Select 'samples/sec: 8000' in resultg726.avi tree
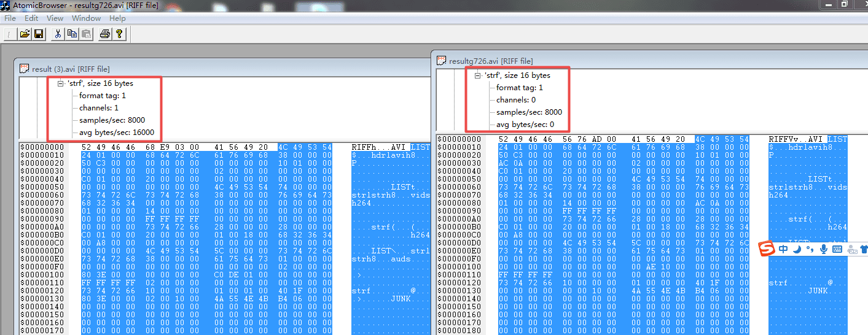This screenshot has height=335, width=868. point(530,112)
